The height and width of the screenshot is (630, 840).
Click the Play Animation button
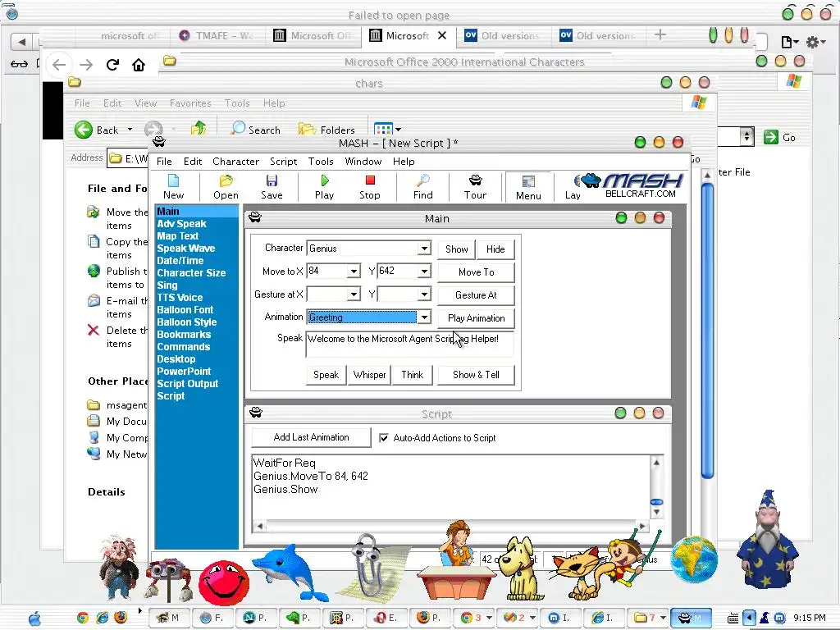click(477, 318)
